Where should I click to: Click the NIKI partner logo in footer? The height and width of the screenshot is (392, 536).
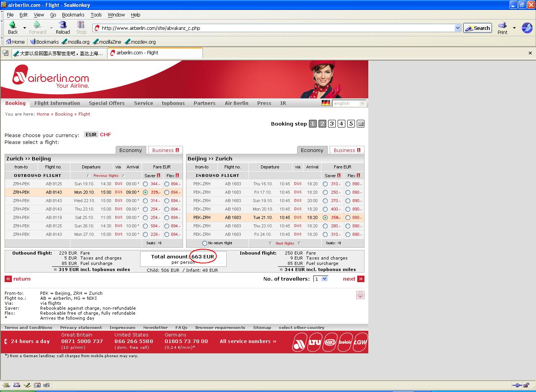(x=330, y=342)
